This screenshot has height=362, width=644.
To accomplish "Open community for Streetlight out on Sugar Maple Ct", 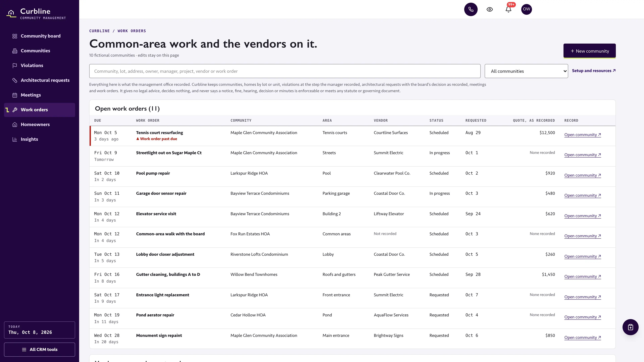I will coord(582,155).
